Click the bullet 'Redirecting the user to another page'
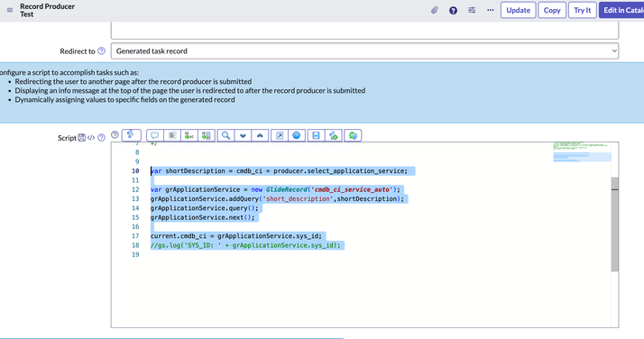644x339 pixels. pyautogui.click(x=133, y=82)
